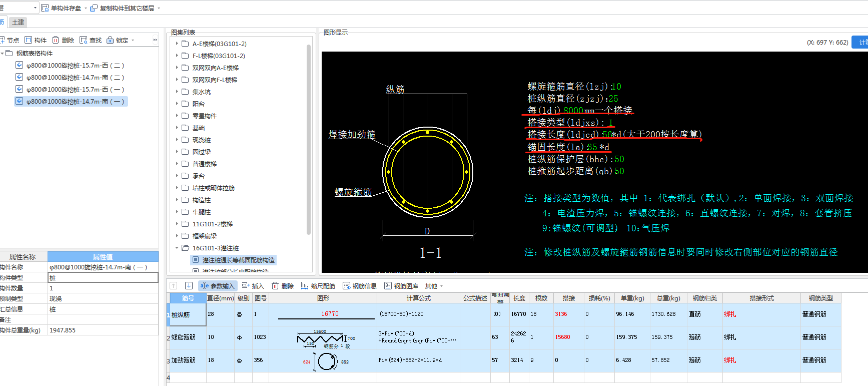This screenshot has height=386, width=868.
Task: Select the 牛腿柱 tree item
Action: 202,212
